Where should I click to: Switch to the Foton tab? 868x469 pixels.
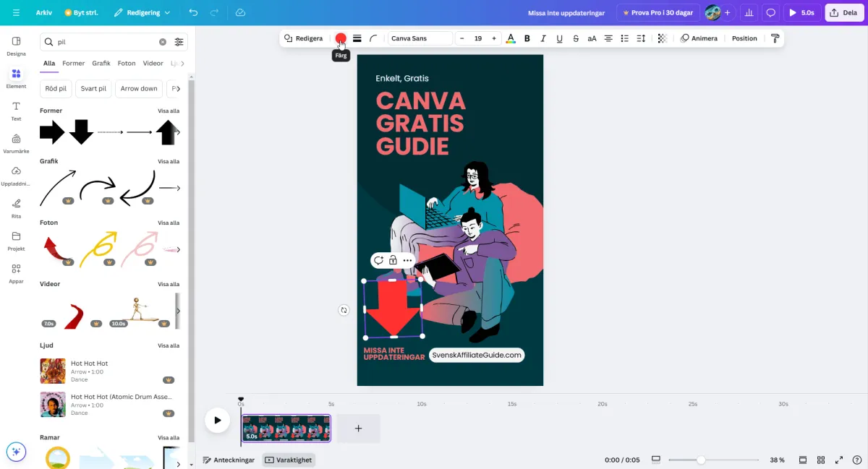coord(127,64)
